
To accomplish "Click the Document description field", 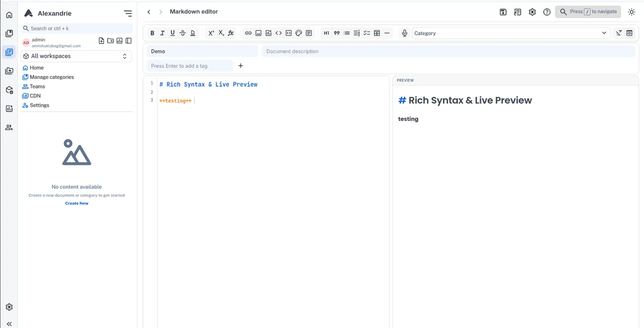I will pyautogui.click(x=448, y=51).
